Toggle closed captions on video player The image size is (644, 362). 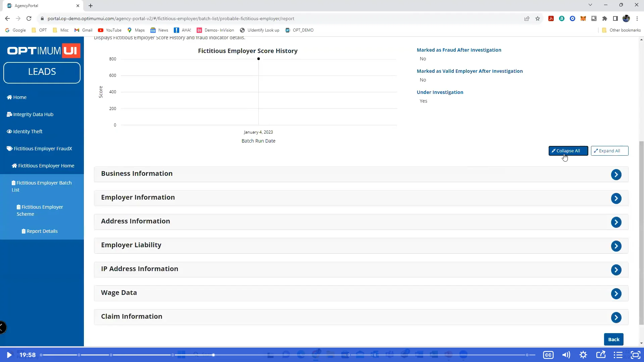click(548, 355)
